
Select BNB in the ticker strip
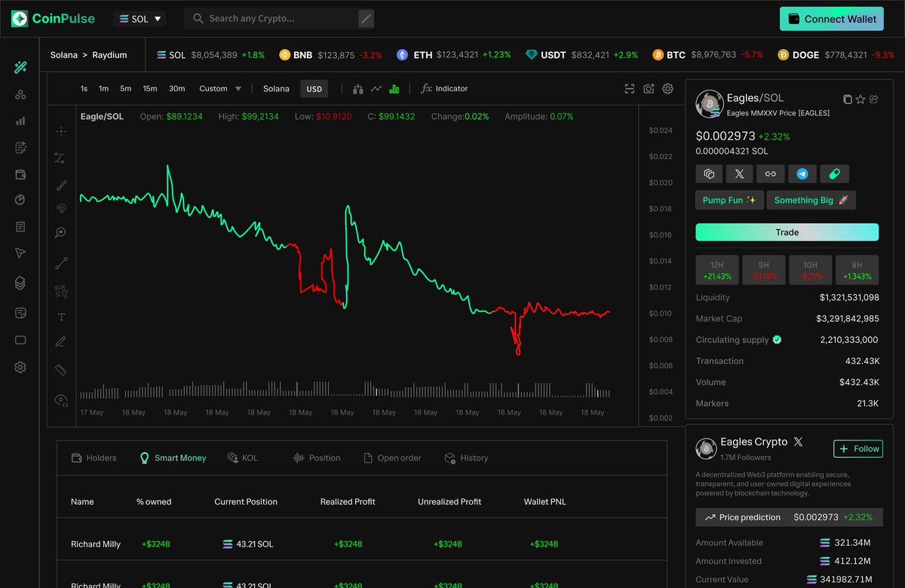coord(330,55)
